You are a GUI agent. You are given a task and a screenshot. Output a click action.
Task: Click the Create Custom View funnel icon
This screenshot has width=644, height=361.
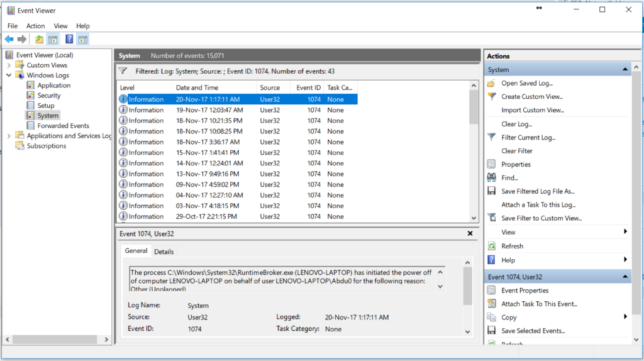pyautogui.click(x=491, y=97)
